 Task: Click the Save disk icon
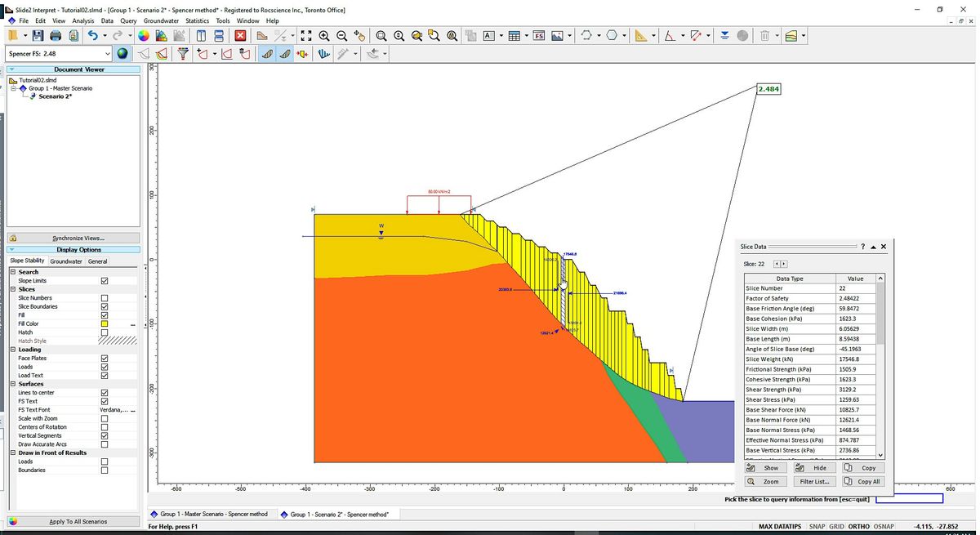click(38, 36)
